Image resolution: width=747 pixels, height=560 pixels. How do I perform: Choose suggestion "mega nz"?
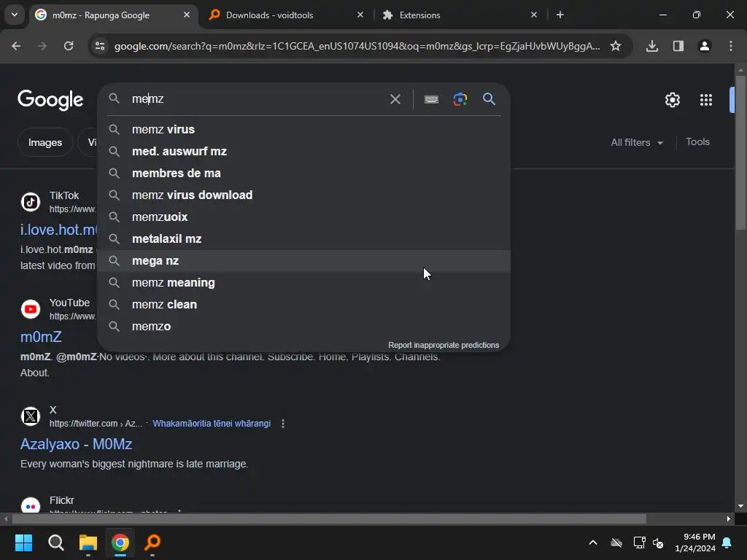point(303,261)
